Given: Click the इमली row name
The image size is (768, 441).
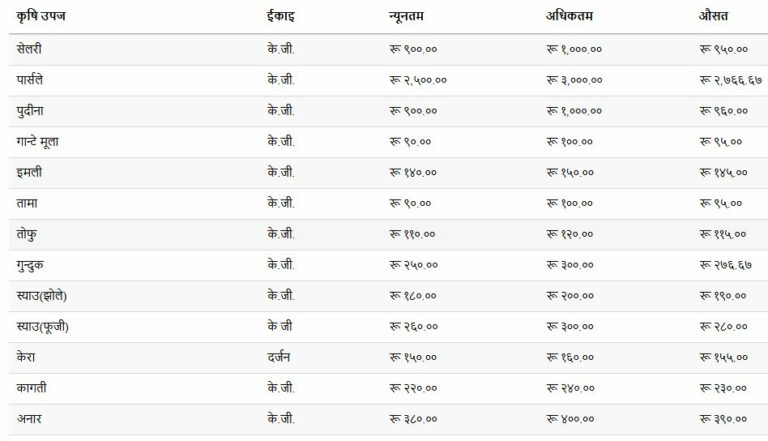Looking at the screenshot, I should tap(29, 172).
